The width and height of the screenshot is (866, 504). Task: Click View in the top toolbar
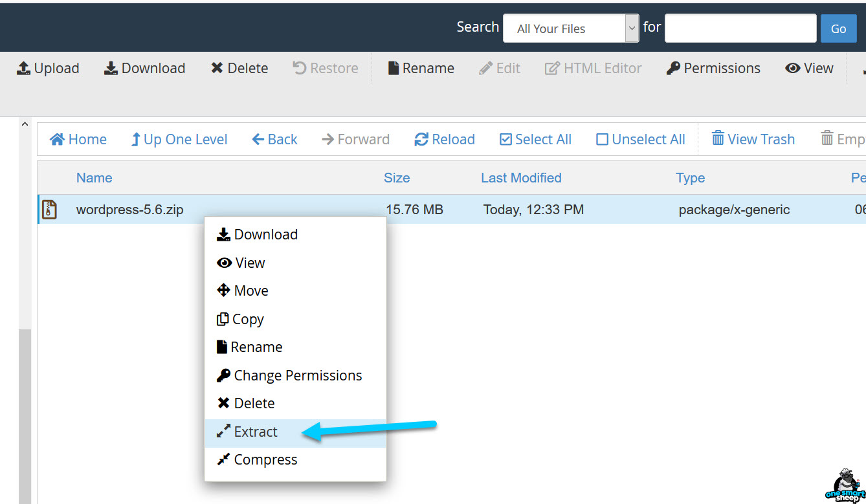click(x=809, y=68)
